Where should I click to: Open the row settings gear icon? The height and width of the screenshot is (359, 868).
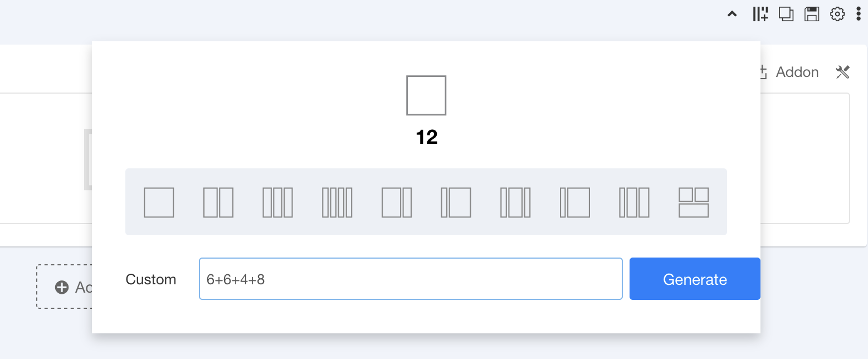837,14
